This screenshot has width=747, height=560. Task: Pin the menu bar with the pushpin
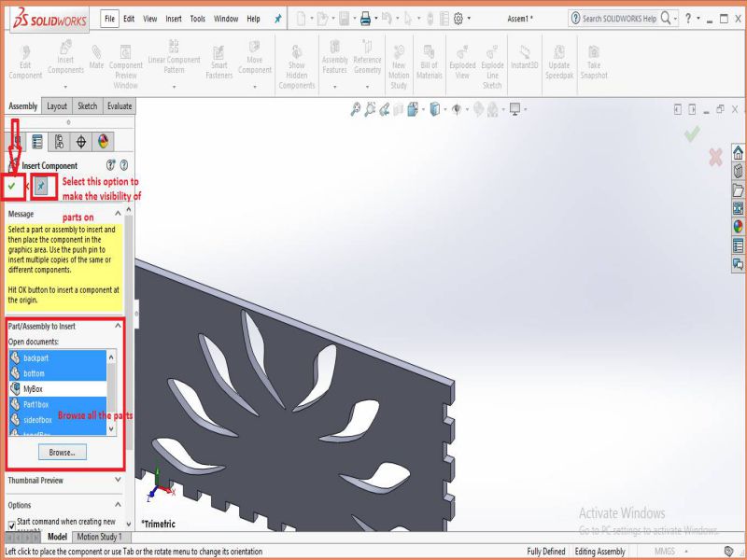[277, 19]
